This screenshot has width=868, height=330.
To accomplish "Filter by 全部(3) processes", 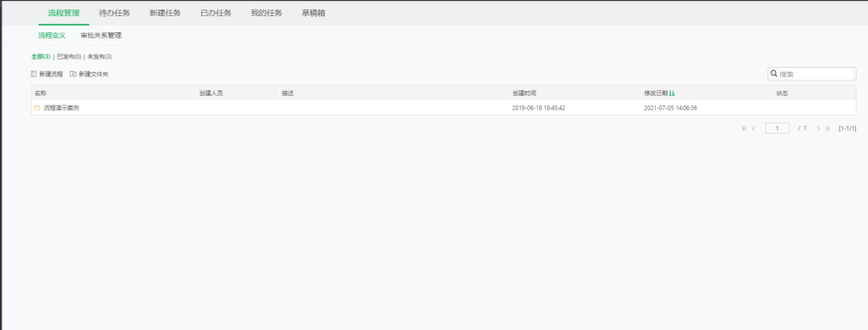I will [x=41, y=56].
